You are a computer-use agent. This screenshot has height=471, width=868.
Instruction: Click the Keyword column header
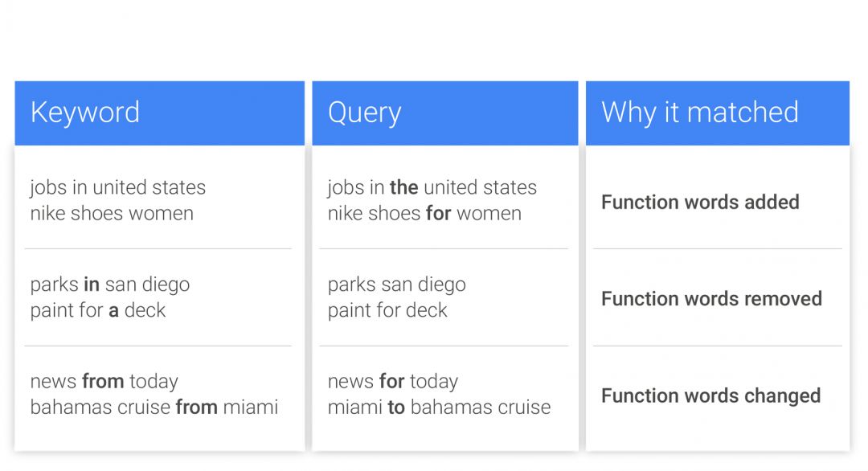(85, 113)
